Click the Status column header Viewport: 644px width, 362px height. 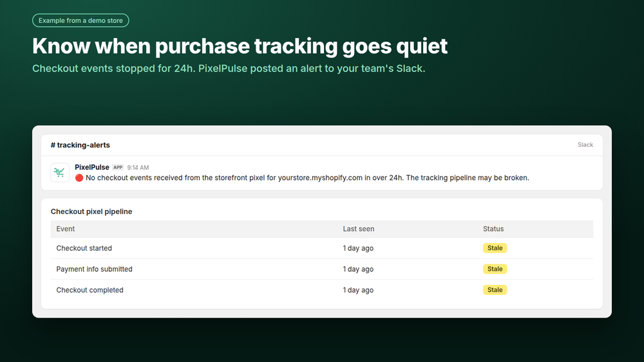(x=493, y=229)
